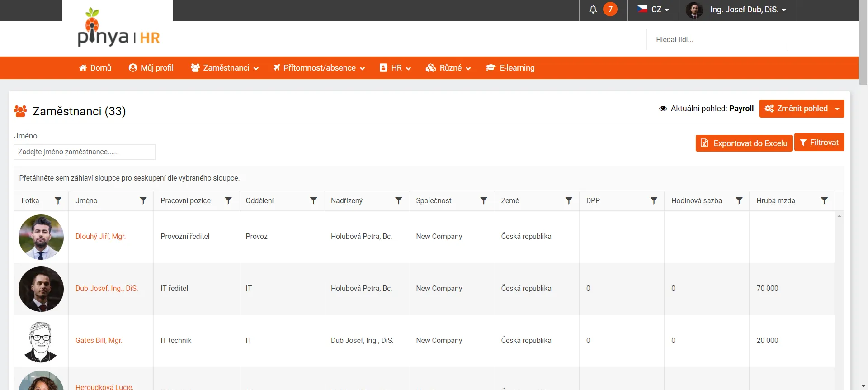Image resolution: width=868 pixels, height=390 pixels.
Task: Click the airplane icon beside Přítomnost/absence
Action: [x=277, y=68]
